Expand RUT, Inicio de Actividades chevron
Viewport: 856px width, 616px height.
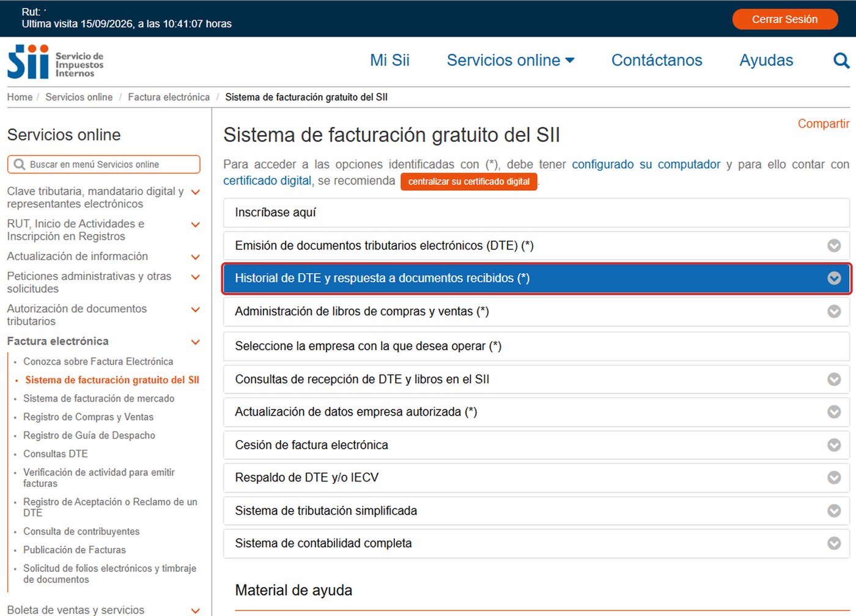click(x=196, y=224)
